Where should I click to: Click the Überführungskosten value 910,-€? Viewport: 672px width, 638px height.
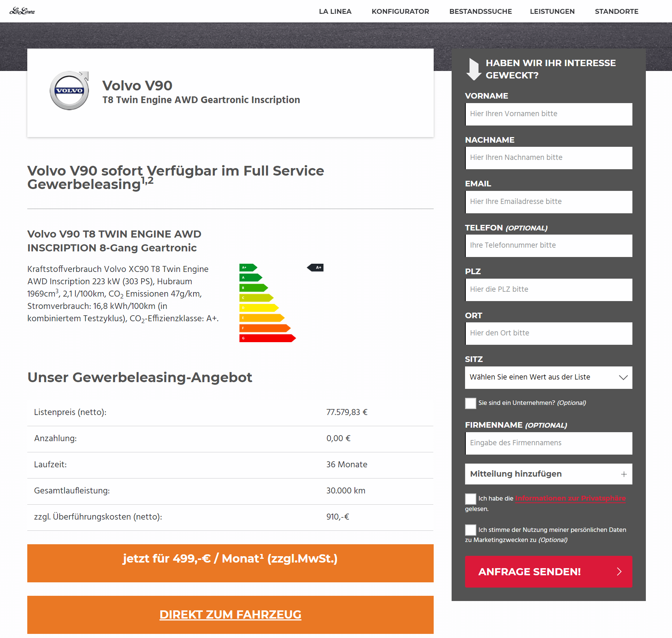(x=338, y=517)
